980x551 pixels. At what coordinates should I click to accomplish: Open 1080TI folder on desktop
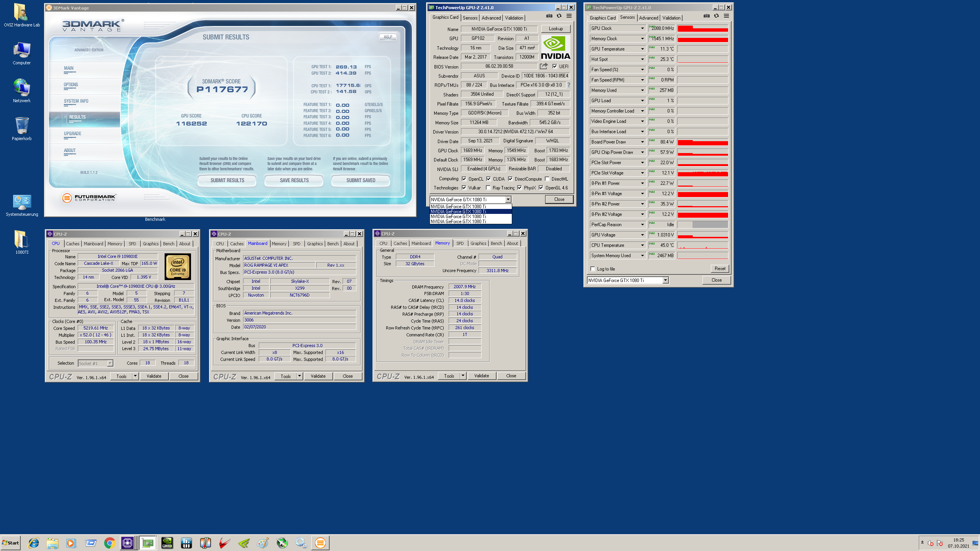22,242
